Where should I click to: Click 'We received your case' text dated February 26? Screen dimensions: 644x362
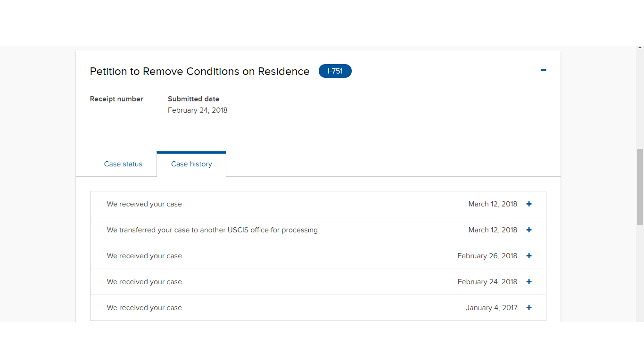point(144,256)
